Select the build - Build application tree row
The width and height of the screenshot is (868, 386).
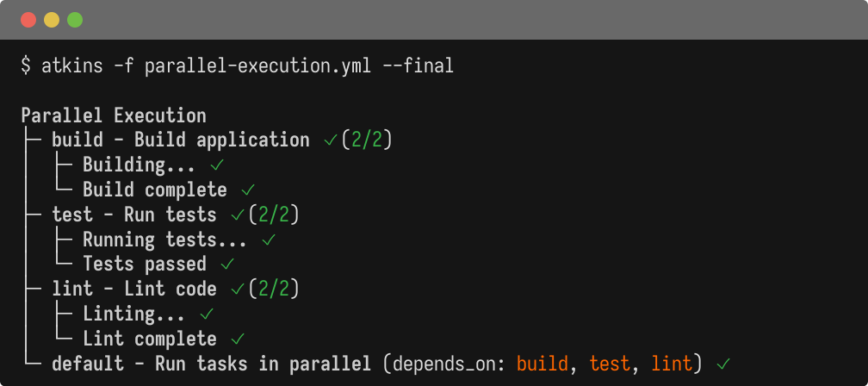pyautogui.click(x=180, y=140)
